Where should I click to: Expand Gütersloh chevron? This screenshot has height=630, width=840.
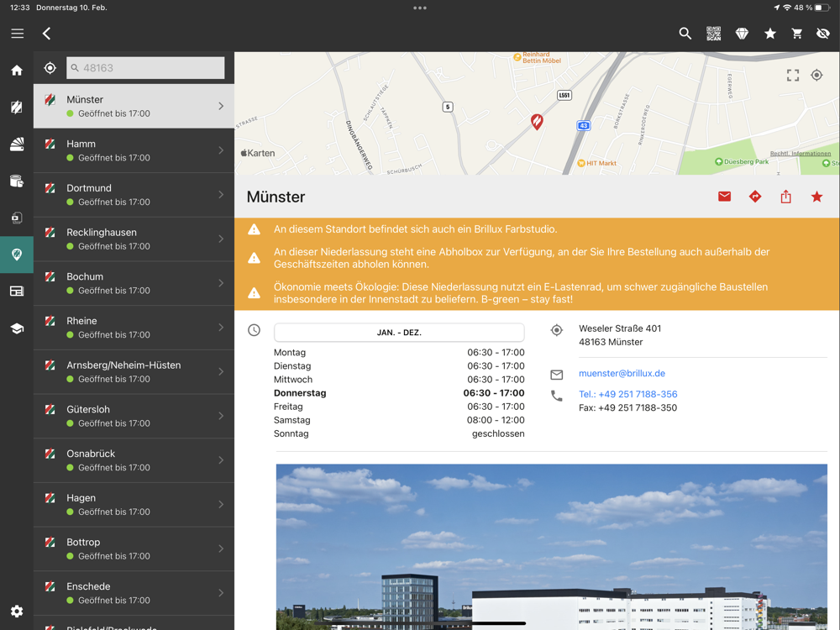(x=221, y=417)
